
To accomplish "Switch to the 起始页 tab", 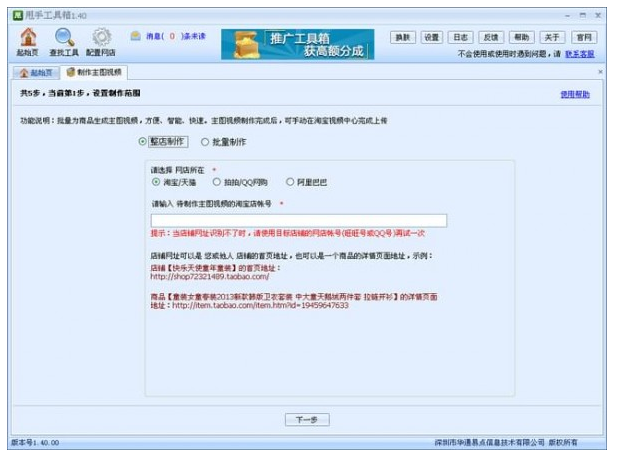I will pos(36,73).
